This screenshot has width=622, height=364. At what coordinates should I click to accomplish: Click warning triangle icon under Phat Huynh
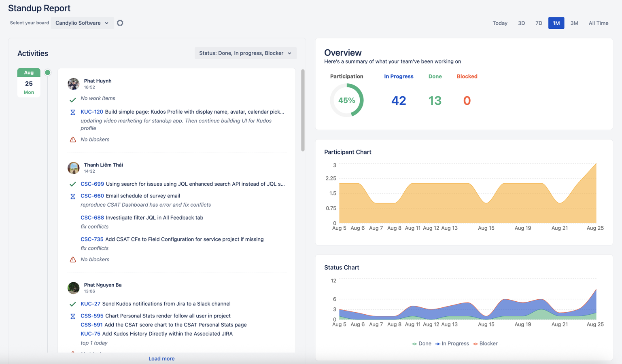(73, 140)
